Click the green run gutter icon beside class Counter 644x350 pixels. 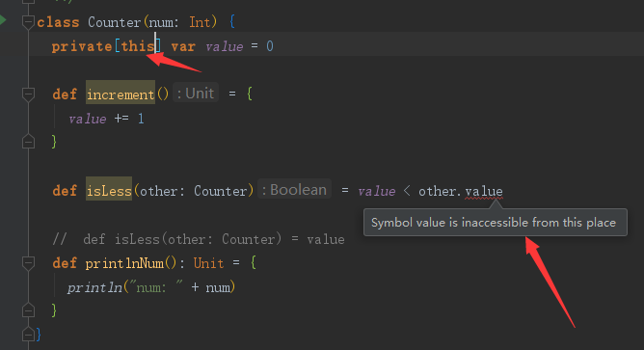[x=3, y=20]
